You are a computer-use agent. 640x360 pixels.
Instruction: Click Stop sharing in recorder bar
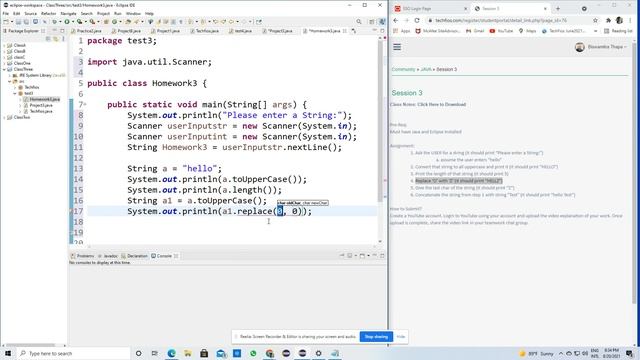(376, 337)
